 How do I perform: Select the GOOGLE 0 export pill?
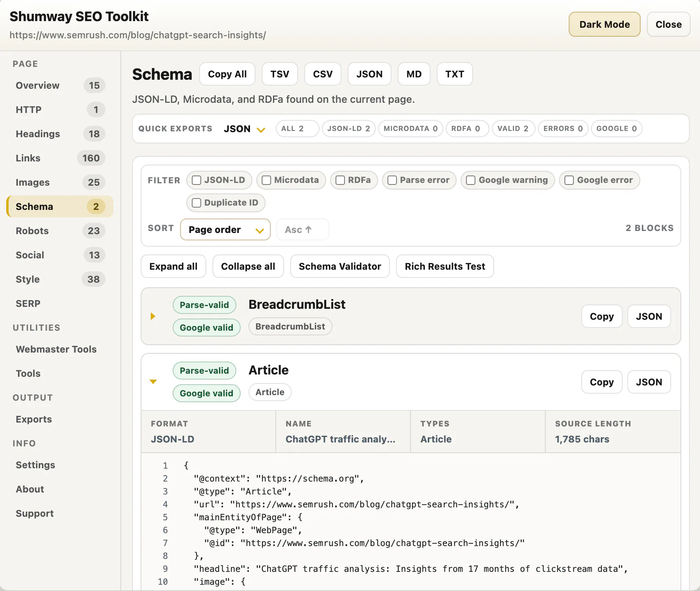[616, 129]
